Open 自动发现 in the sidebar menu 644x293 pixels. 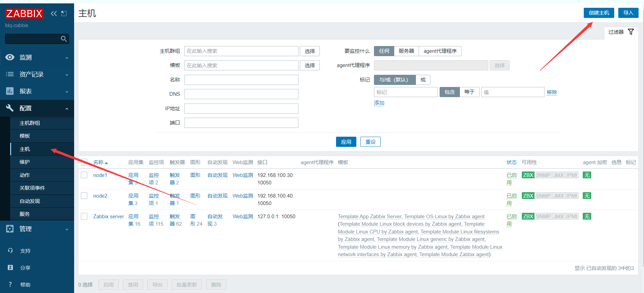(30, 201)
